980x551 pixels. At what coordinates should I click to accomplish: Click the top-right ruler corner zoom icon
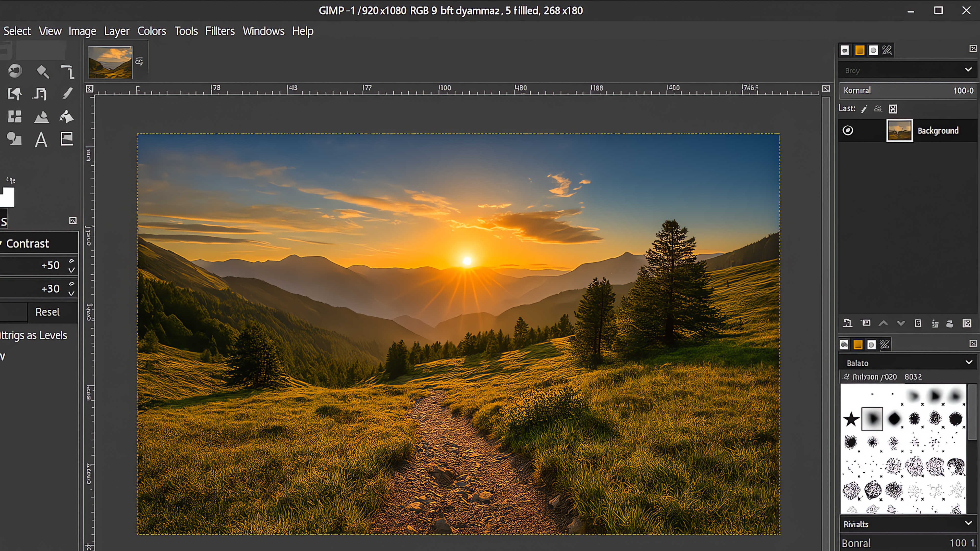(x=826, y=89)
